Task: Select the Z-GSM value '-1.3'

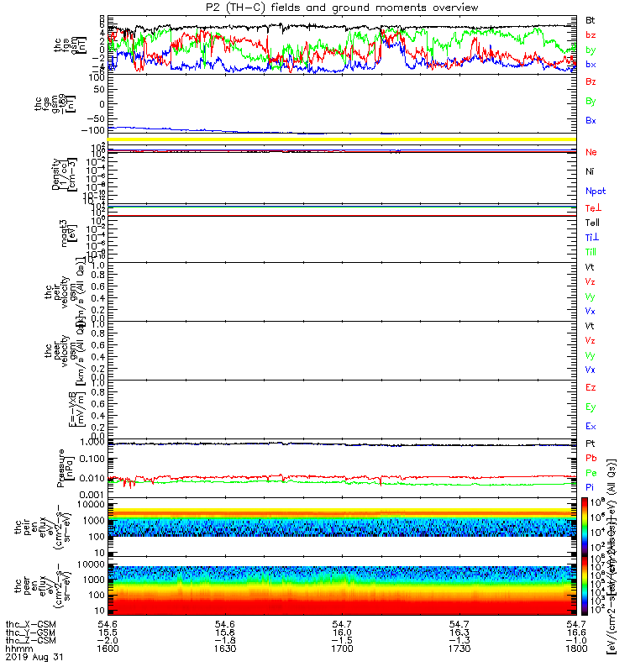Action: 459,640
